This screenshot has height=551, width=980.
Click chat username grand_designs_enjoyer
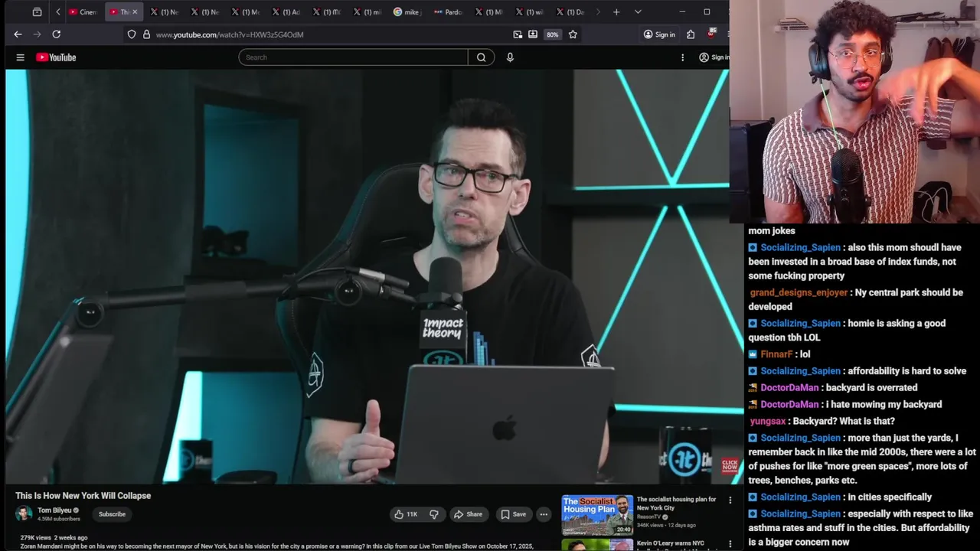tap(799, 292)
